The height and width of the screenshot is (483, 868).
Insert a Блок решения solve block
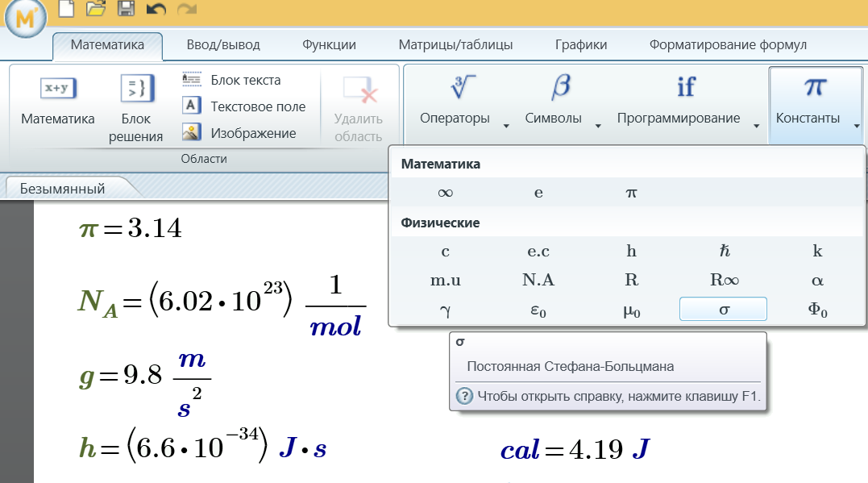(x=135, y=109)
